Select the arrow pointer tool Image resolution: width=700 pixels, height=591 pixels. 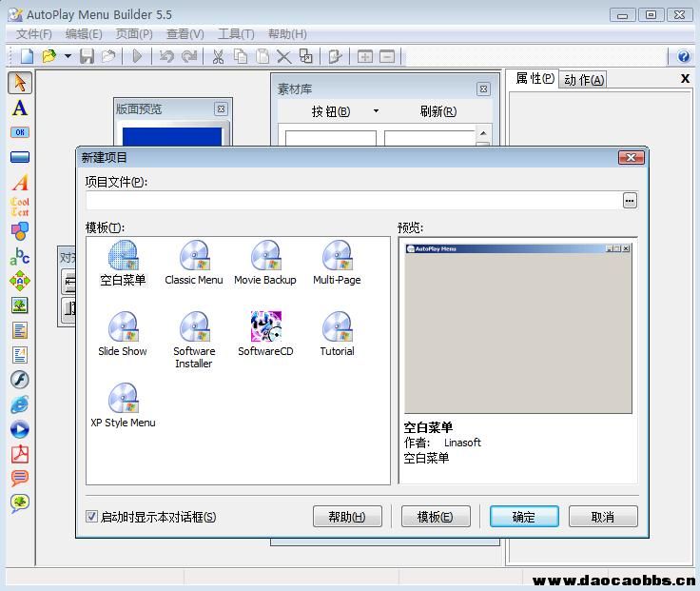tap(19, 83)
